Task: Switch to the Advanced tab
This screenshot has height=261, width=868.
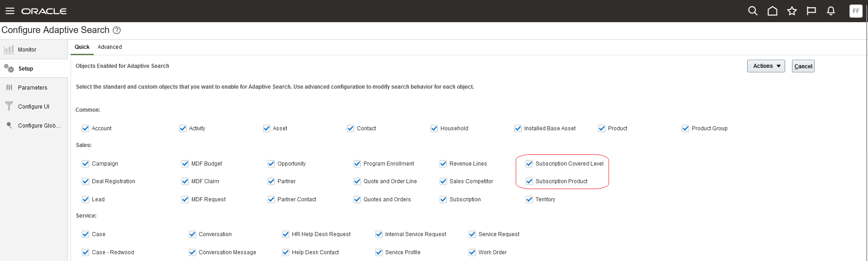Action: tap(110, 47)
